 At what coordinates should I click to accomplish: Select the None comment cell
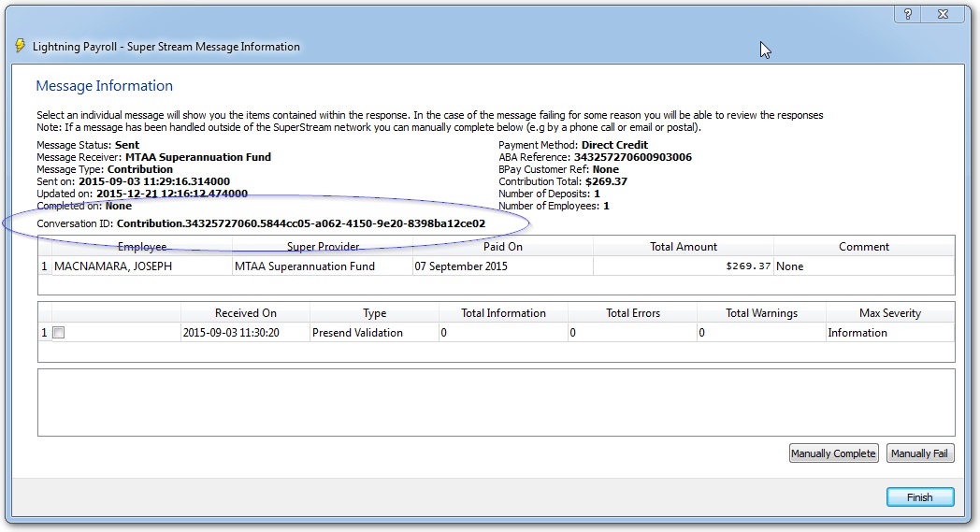pos(864,266)
